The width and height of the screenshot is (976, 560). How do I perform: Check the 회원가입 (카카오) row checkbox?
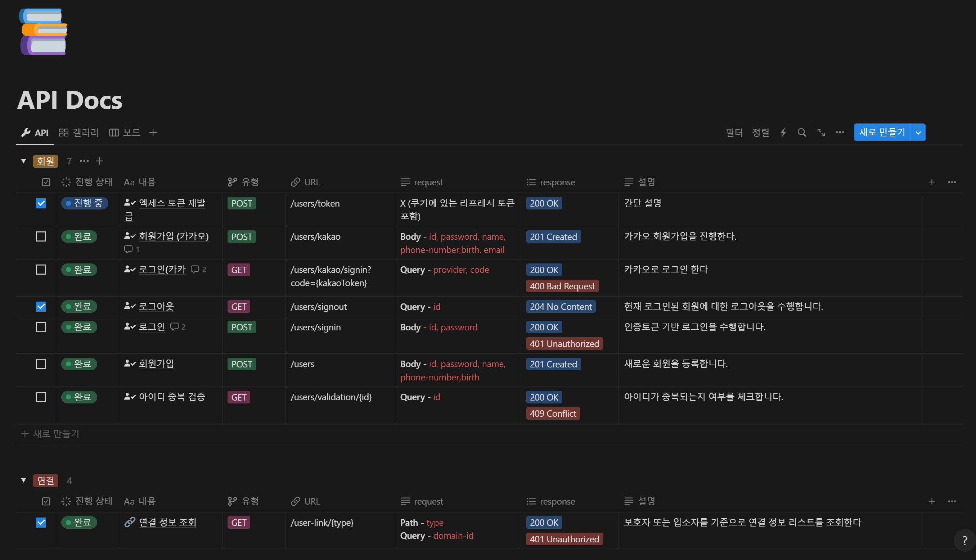(41, 236)
